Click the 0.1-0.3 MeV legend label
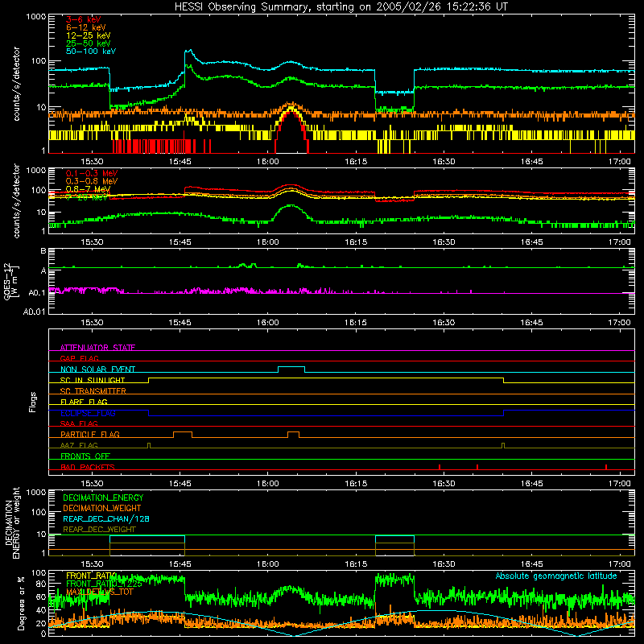 (92, 174)
